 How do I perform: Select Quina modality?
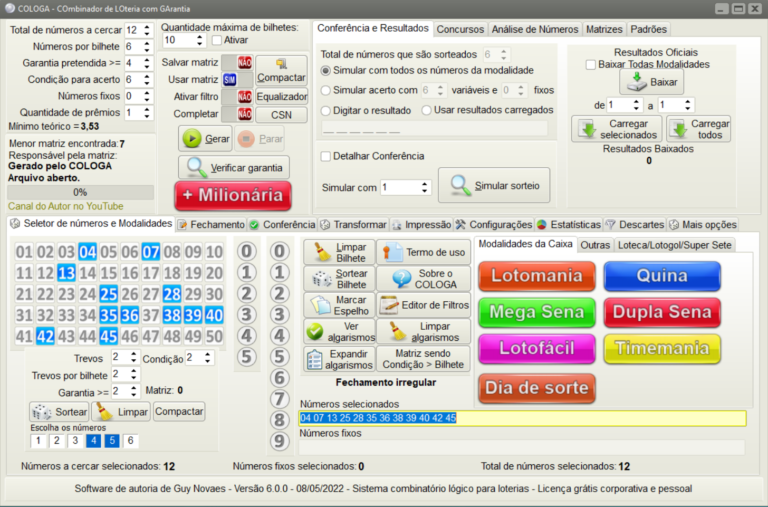point(662,276)
